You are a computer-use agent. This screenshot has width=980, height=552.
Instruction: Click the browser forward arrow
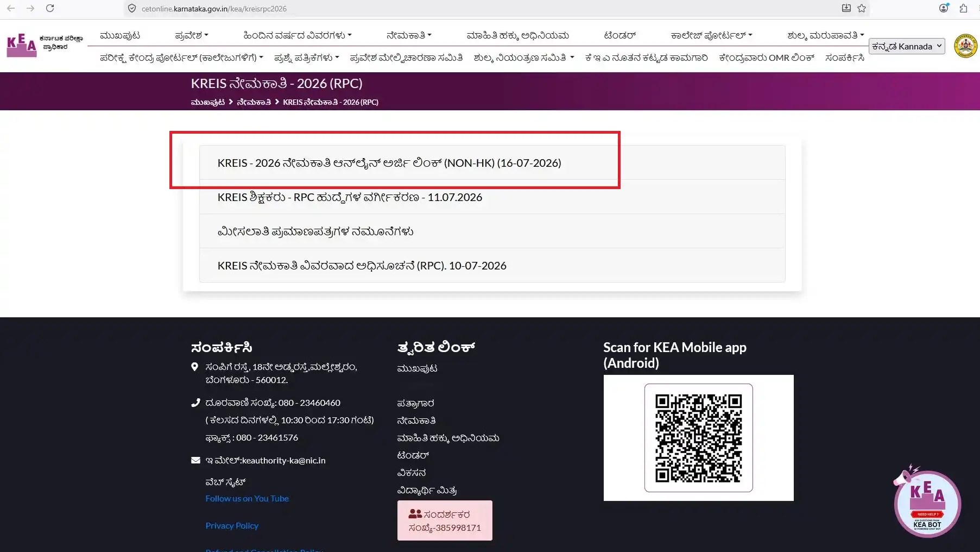point(30,8)
